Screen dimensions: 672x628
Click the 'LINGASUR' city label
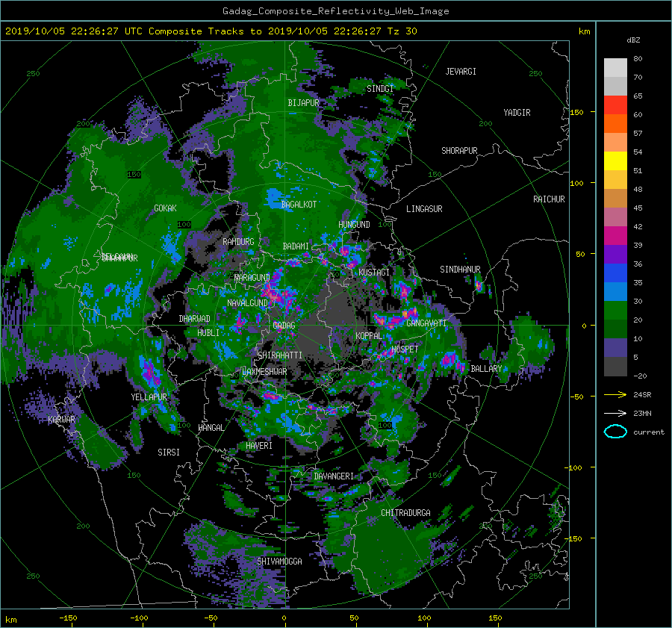(x=424, y=209)
